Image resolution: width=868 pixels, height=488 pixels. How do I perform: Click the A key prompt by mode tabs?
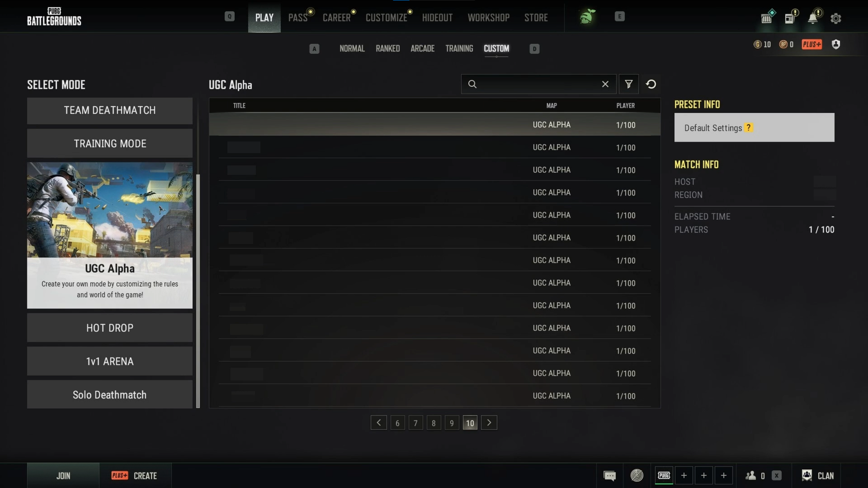coord(314,49)
